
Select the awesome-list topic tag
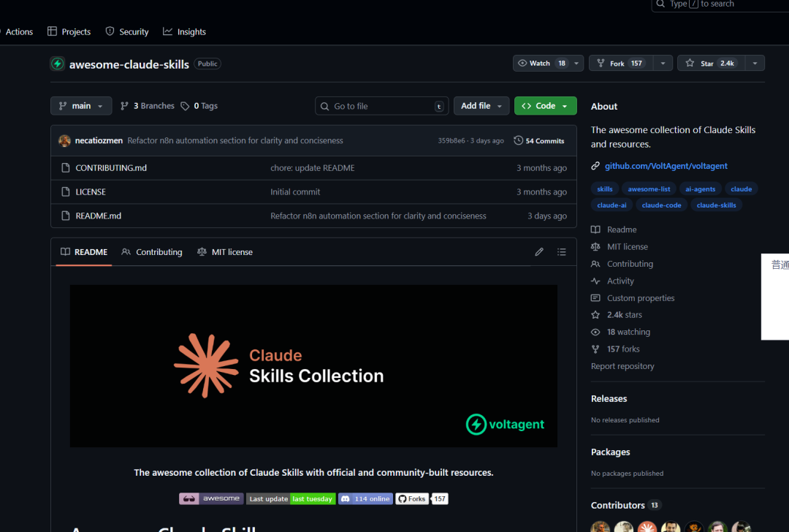coord(649,189)
